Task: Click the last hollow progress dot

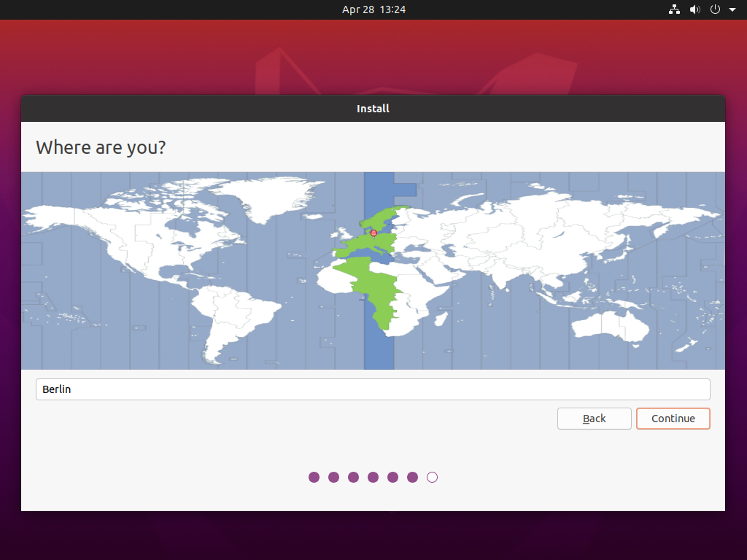Action: coord(432,477)
